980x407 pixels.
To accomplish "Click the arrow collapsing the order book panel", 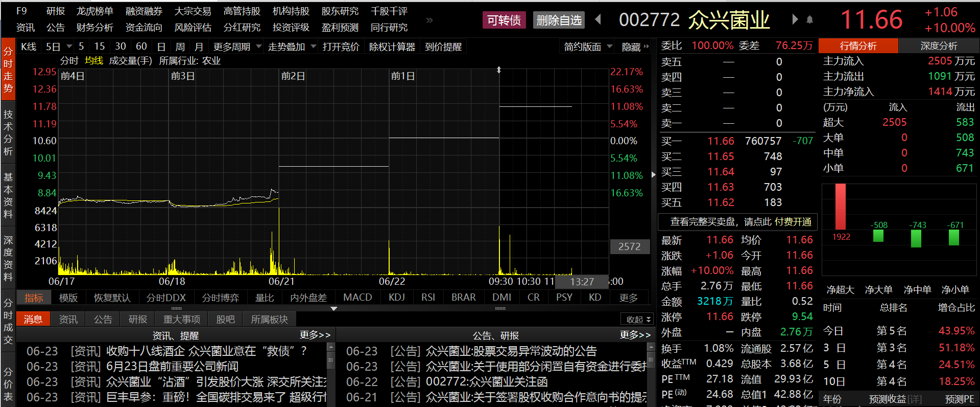I will pos(654,175).
